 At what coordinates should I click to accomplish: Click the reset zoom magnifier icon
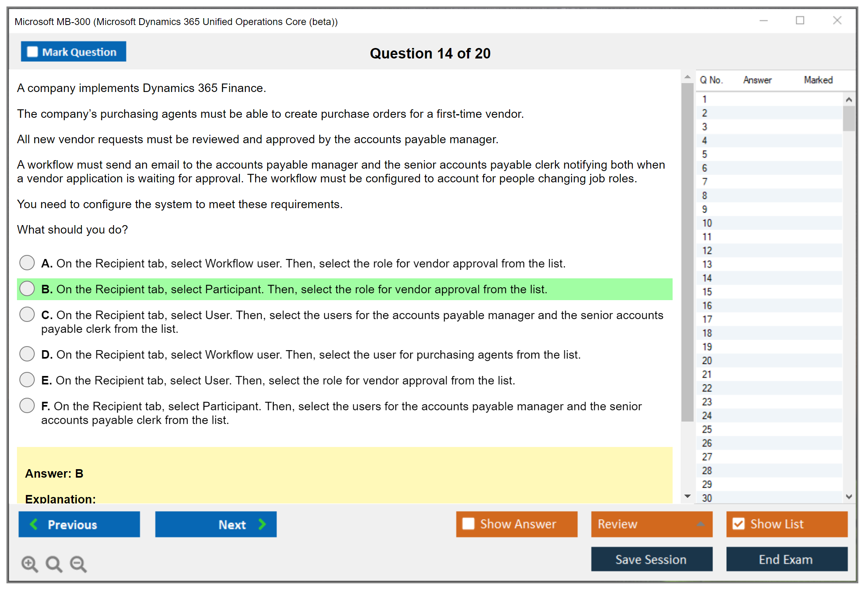click(x=54, y=564)
